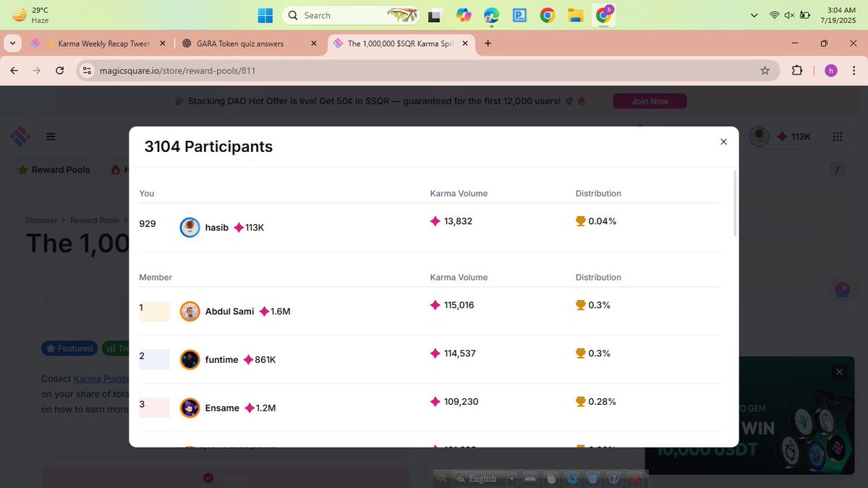Open the Windows Start menu
The width and height of the screenshot is (868, 488).
coord(265,15)
